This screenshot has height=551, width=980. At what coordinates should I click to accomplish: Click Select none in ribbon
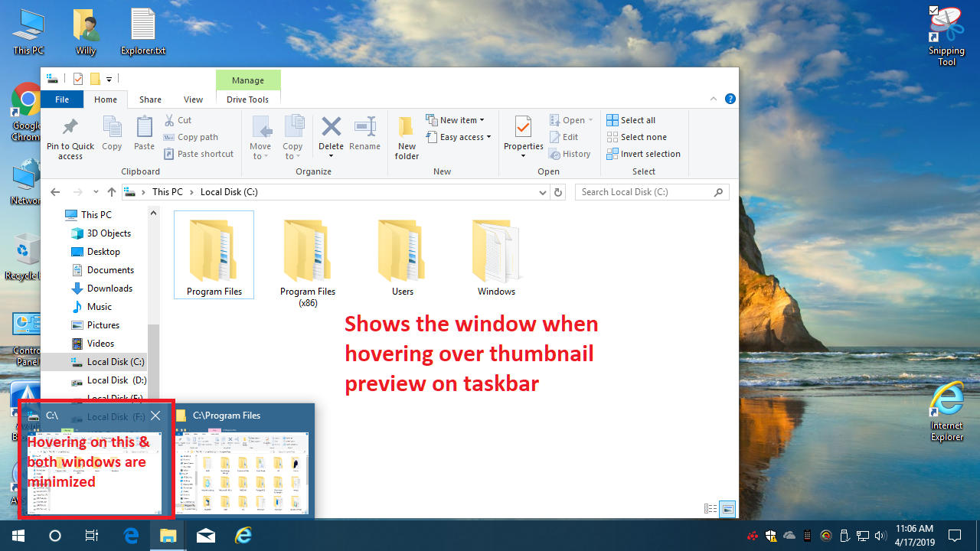636,137
